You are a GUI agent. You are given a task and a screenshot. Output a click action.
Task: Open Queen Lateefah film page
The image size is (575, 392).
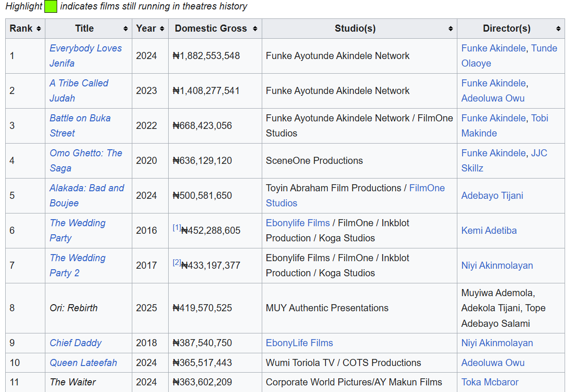click(x=83, y=363)
